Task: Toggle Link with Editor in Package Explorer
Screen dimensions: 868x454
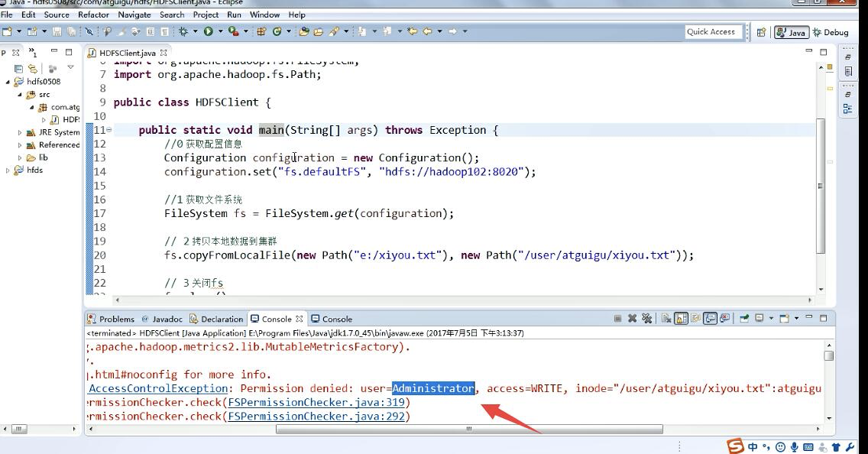Action: [x=33, y=69]
